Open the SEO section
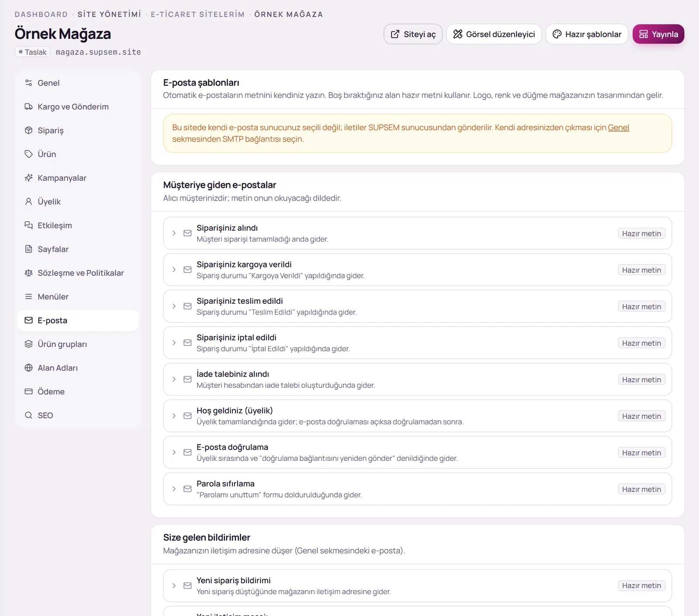Screen dimensions: 699x616 tap(78, 415)
